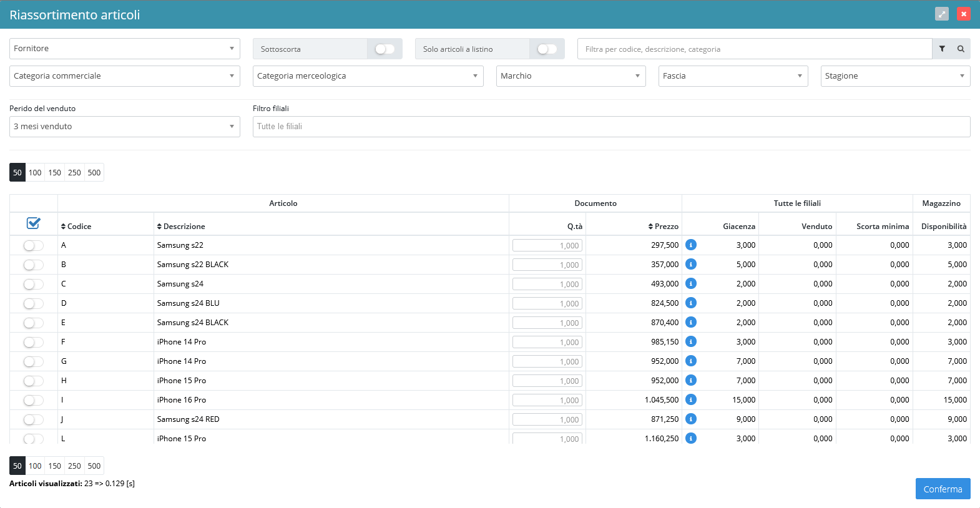
Task: Enable the switch for Samsung s24 RED
Action: (34, 419)
